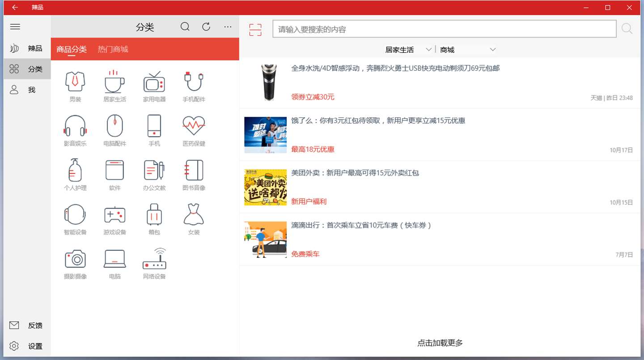Open the 箱包 luggage category
Image resolution: width=644 pixels, height=360 pixels.
click(x=154, y=219)
